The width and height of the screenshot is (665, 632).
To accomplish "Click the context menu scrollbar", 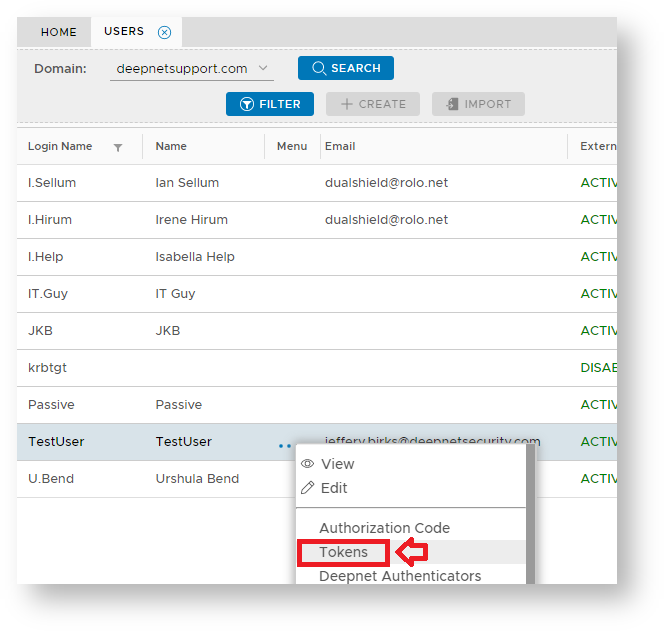I will (530, 514).
